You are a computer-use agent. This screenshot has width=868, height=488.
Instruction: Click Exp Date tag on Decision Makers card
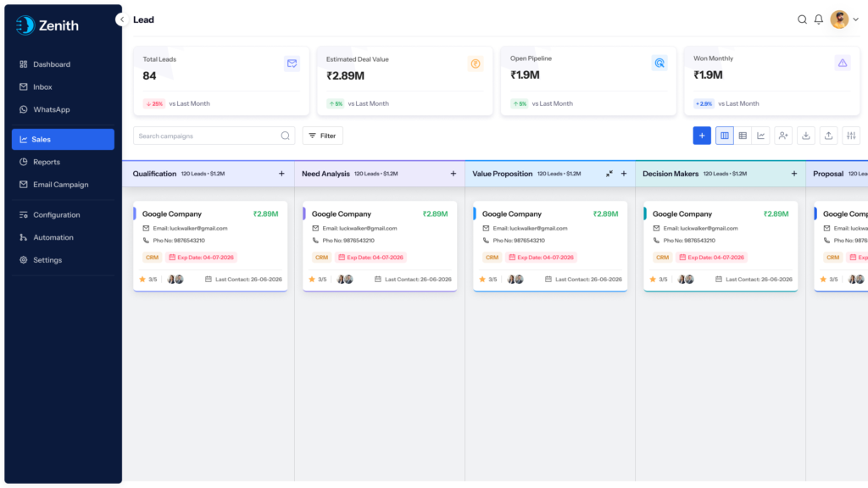[712, 258]
